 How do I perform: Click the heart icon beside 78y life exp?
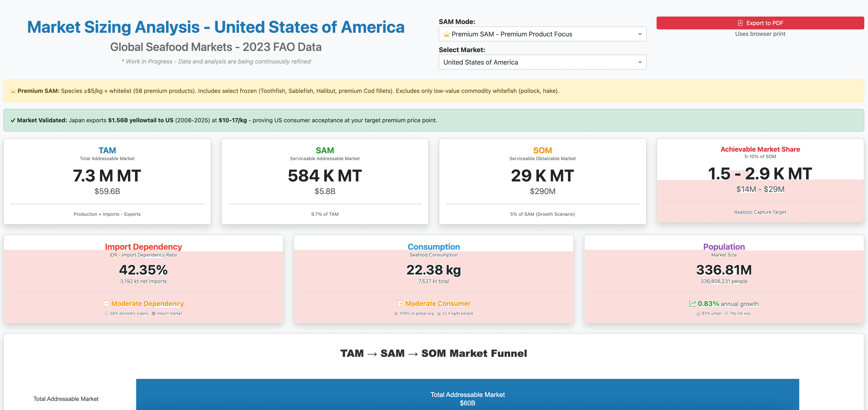click(727, 314)
